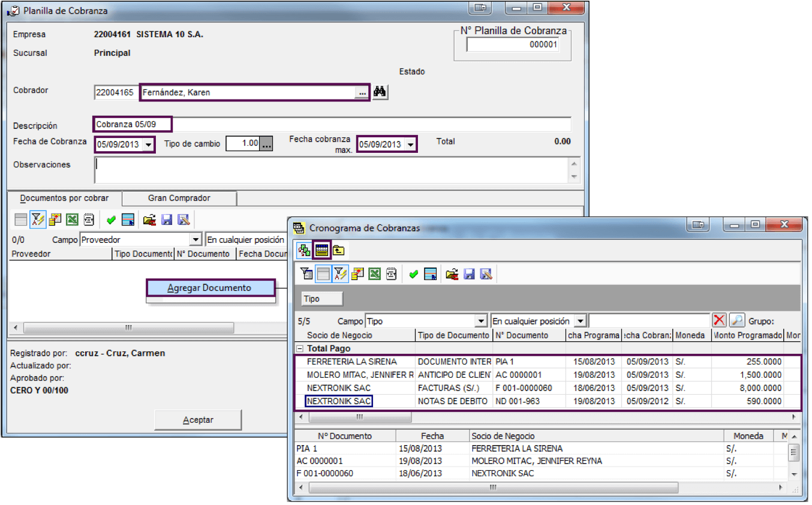Select Agregar Documento from context menu
812x505 pixels.
[210, 288]
